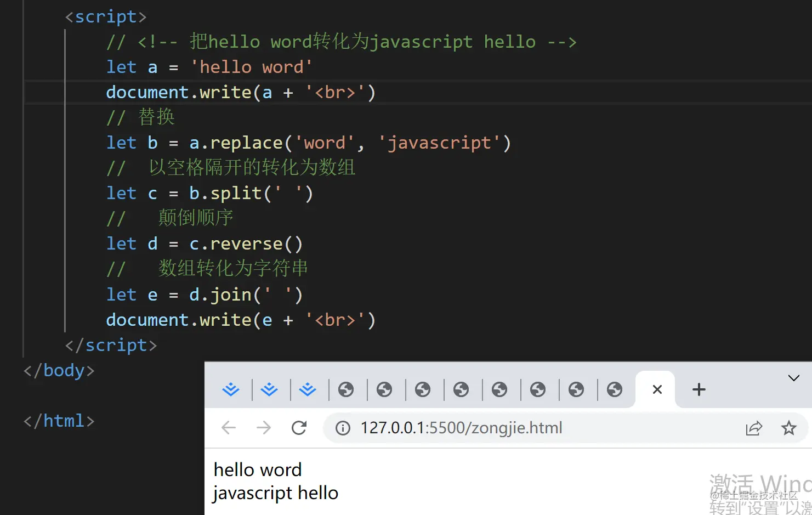Click the line document.write(a + '<br>')
Image resolution: width=812 pixels, height=515 pixels.
tap(241, 92)
